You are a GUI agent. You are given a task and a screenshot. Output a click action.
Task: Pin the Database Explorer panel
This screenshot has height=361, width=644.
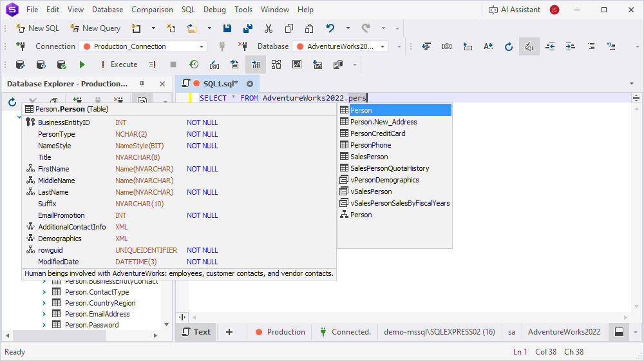(142, 84)
